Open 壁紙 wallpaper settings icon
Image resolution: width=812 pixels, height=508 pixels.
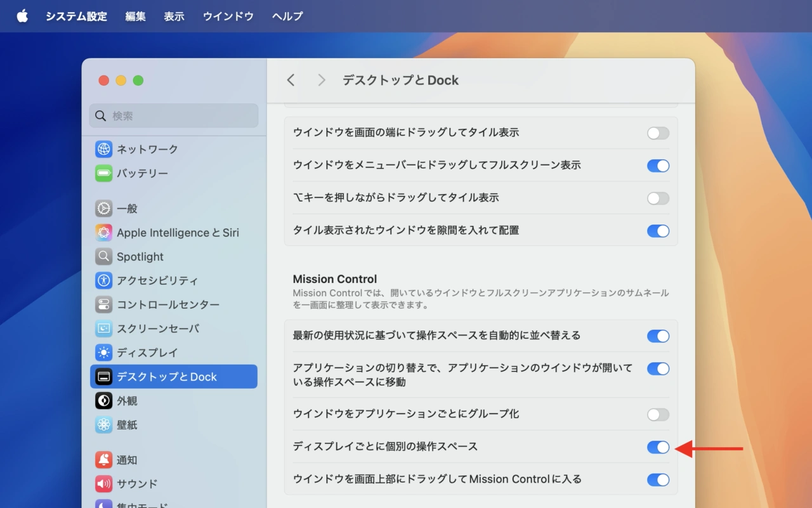104,425
